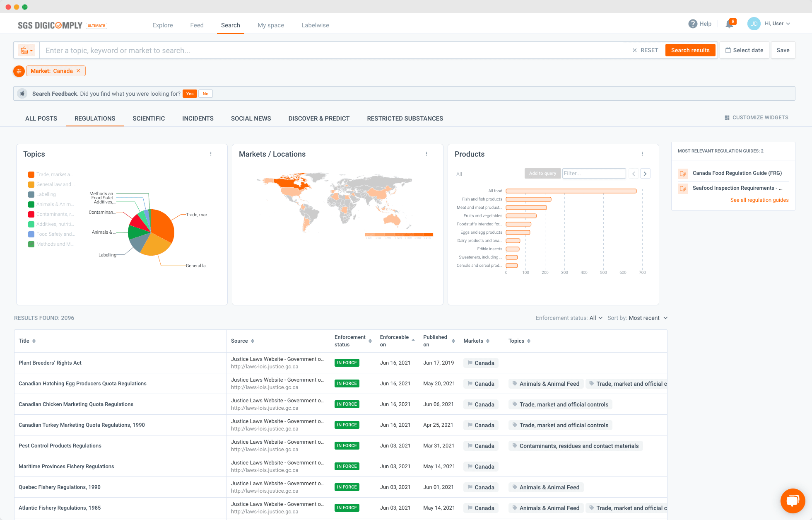Viewport: 812px width, 520px height.
Task: Expand the Hi, User account menu
Action: [777, 24]
